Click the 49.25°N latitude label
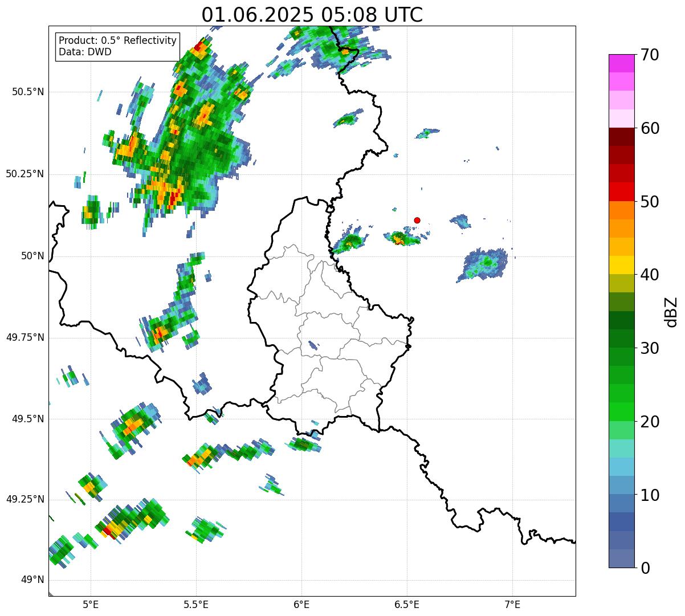Screen dimensions: 685x616 pos(25,500)
